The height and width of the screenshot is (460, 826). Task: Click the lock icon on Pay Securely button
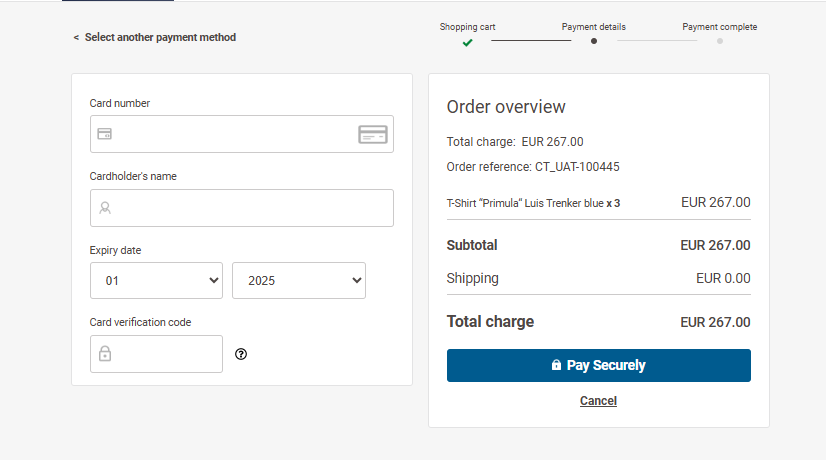click(x=556, y=365)
